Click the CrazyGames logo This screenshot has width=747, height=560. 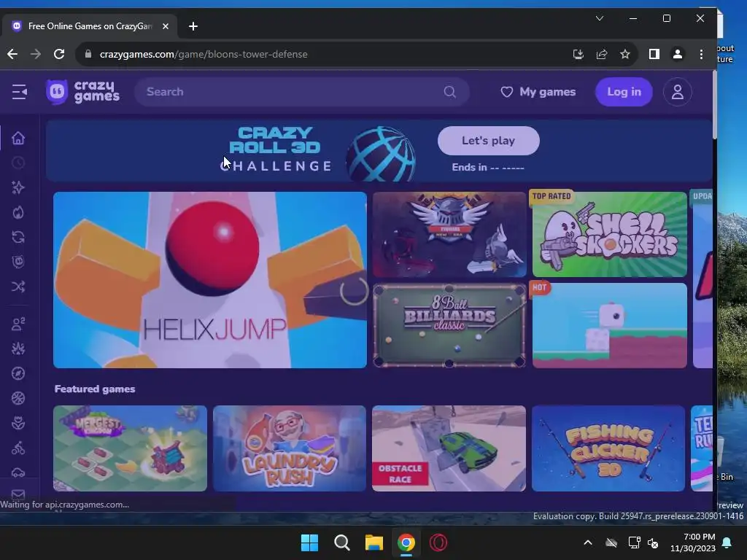coord(83,92)
